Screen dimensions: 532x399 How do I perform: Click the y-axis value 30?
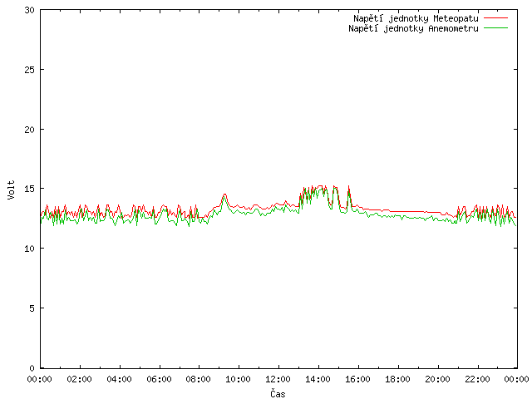click(x=30, y=10)
